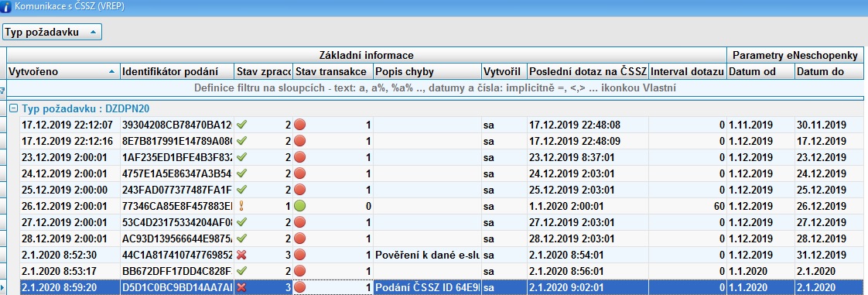The height and width of the screenshot is (295, 868).
Task: Click red status circle in row 17.12.2019 22:12:07
Action: pos(300,125)
